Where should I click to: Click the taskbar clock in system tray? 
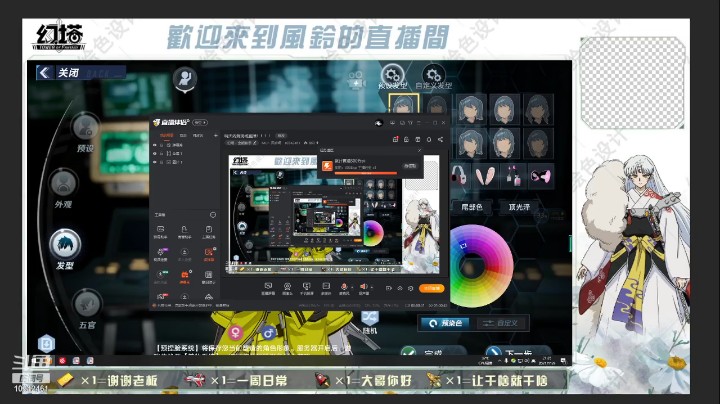point(547,361)
